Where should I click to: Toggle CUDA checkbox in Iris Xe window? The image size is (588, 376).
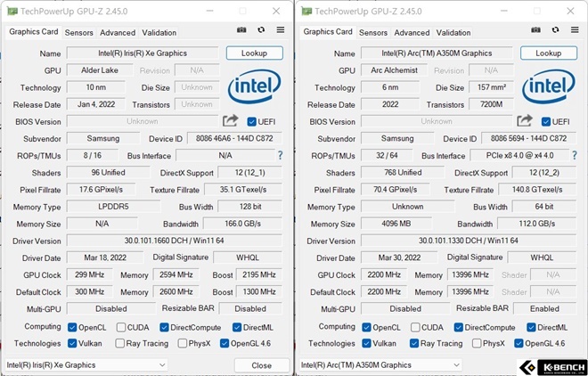(x=121, y=327)
